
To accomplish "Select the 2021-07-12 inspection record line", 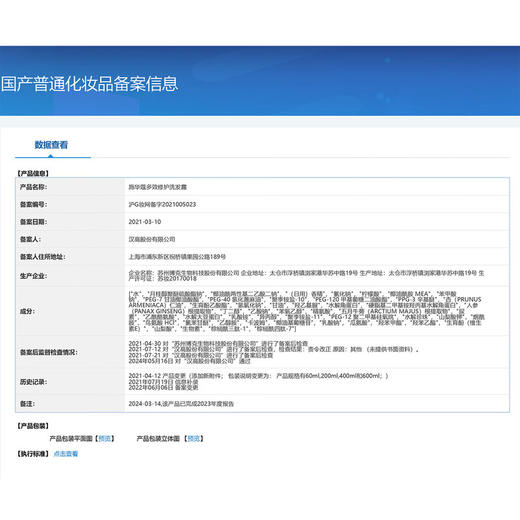I will 273,349.
